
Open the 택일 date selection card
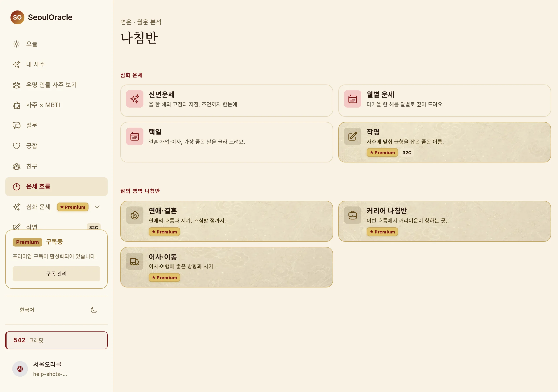click(226, 142)
